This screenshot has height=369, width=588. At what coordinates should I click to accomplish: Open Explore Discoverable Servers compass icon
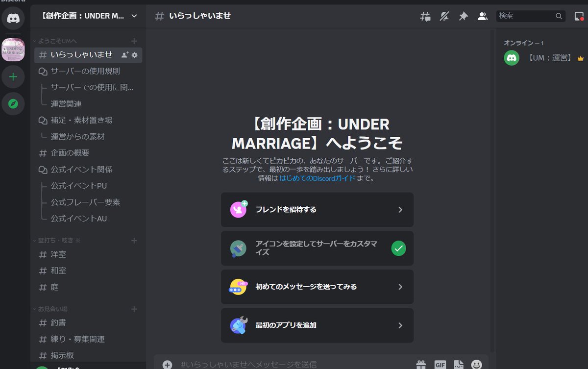(13, 104)
